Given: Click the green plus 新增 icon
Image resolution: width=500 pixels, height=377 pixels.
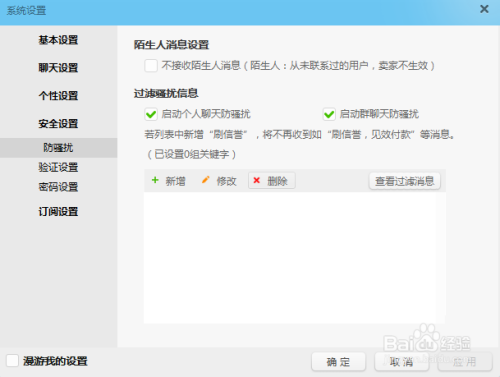Looking at the screenshot, I should coord(155,180).
